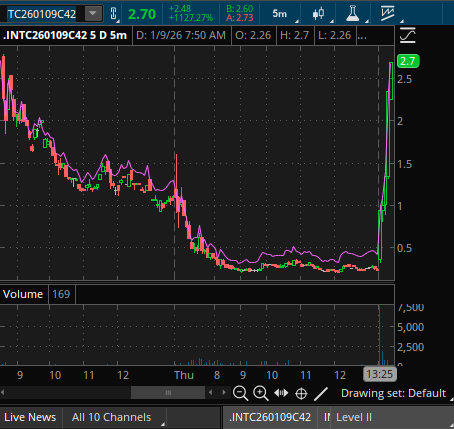The width and height of the screenshot is (454, 429).
Task: Click the .INTC260109C42 5 D 5m chart title
Action: [x=65, y=35]
